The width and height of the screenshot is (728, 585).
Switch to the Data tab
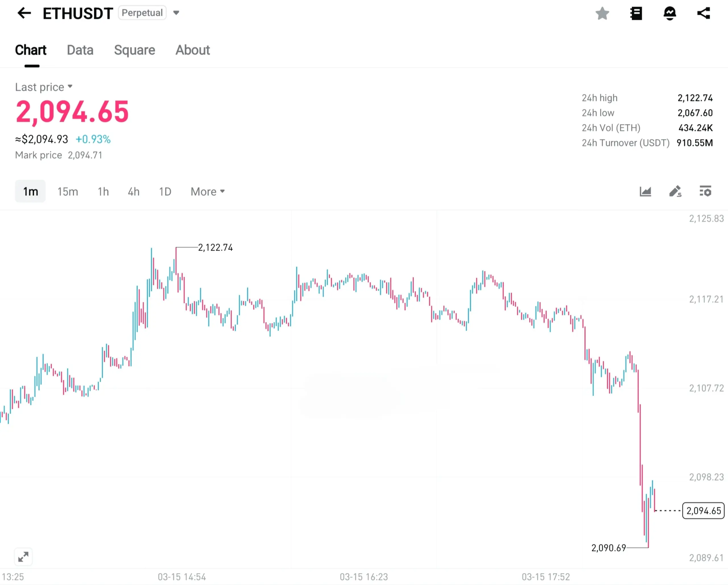(x=80, y=50)
